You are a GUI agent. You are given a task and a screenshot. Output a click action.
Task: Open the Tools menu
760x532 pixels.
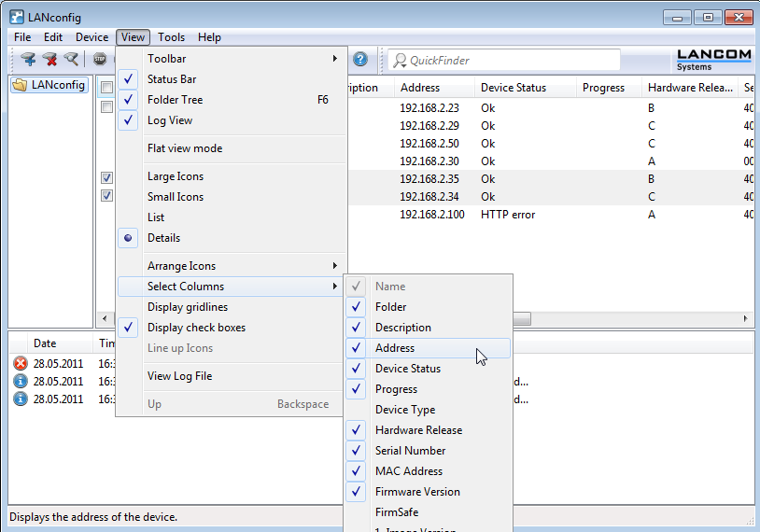pos(171,37)
